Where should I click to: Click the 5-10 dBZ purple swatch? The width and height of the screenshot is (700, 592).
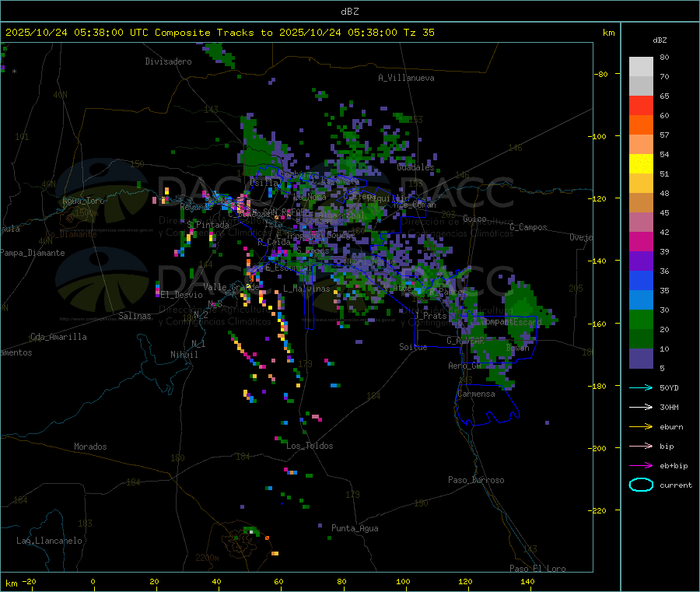pyautogui.click(x=641, y=359)
